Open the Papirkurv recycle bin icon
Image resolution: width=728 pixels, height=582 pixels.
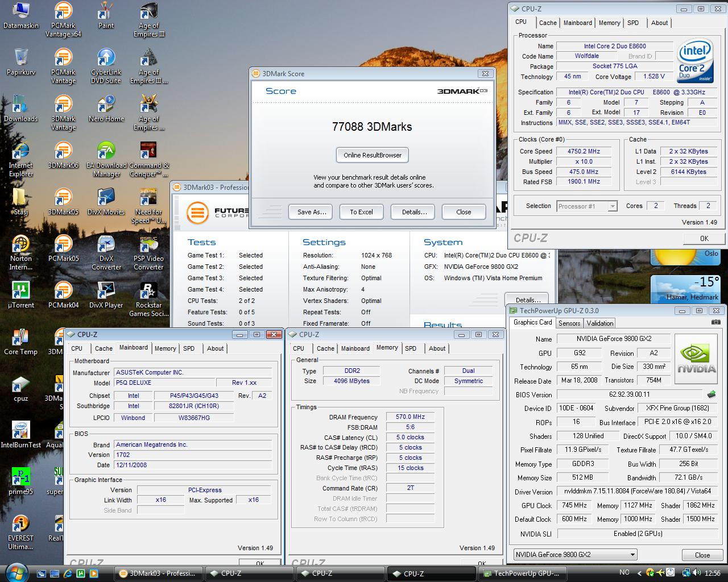tap(21, 63)
